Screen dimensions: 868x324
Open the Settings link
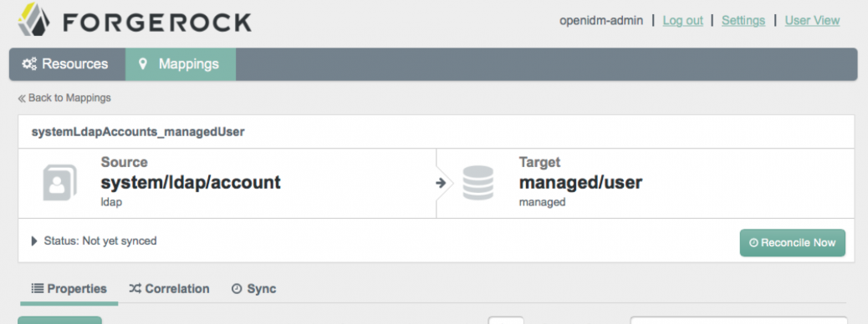click(x=743, y=20)
